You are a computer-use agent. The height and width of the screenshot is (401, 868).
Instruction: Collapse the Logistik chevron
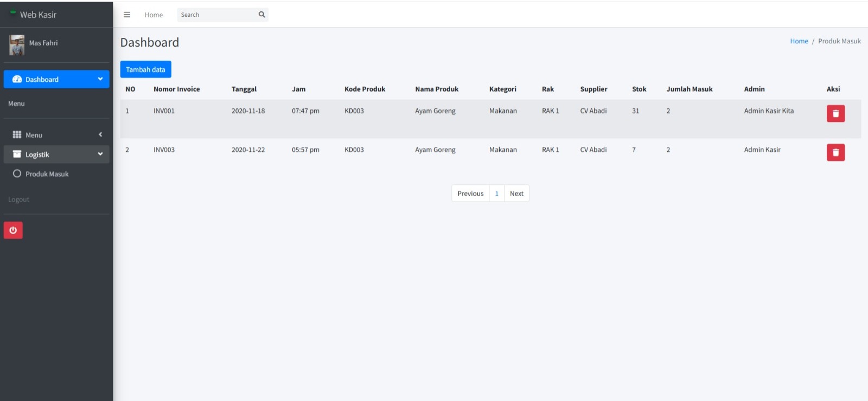click(x=100, y=154)
